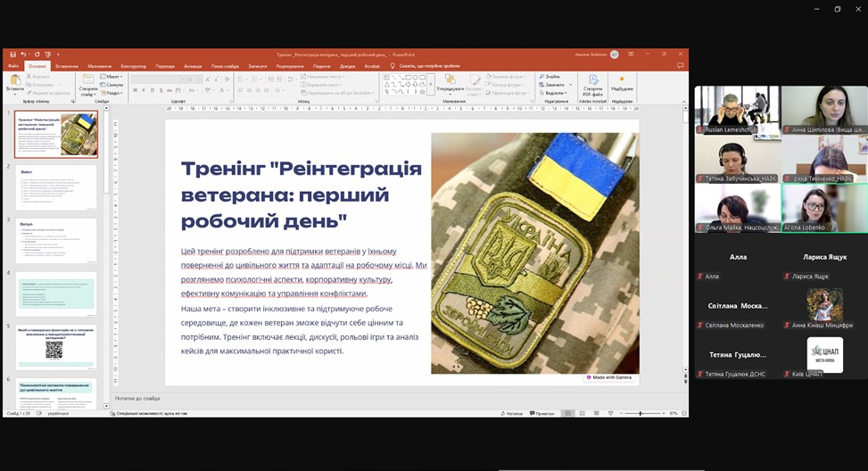Open the Замінити replace dropdown arrow
The width and height of the screenshot is (868, 471).
[x=570, y=85]
